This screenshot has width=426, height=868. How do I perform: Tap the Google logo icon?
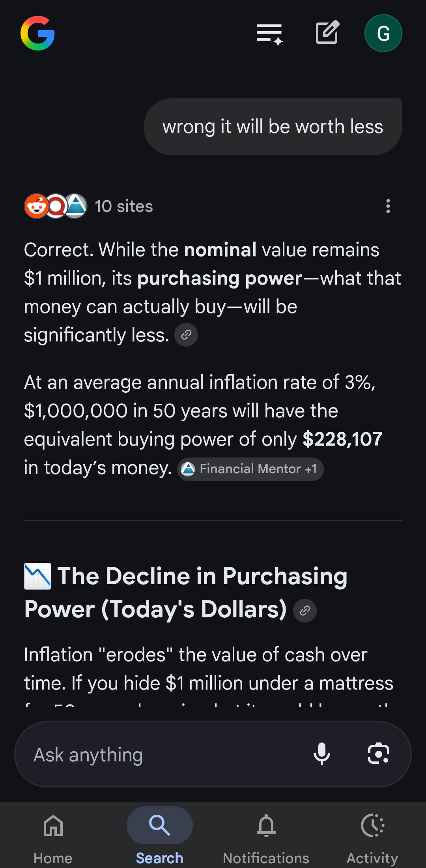[x=37, y=33]
